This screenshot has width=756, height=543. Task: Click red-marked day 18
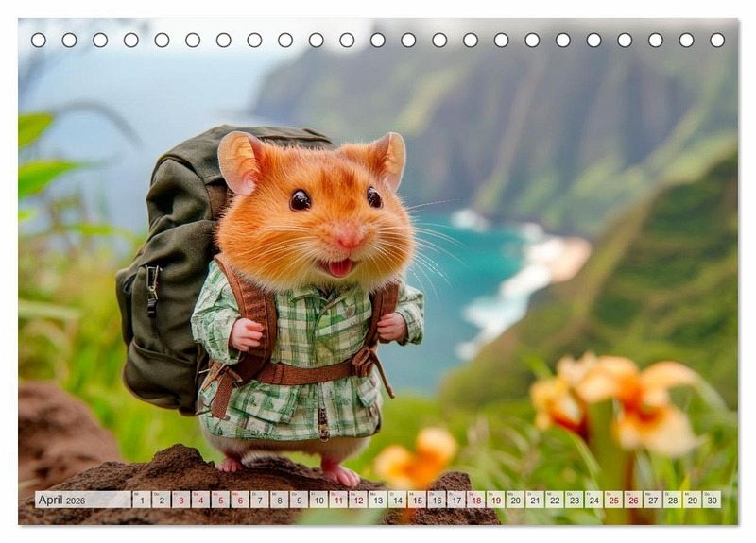coord(475,500)
